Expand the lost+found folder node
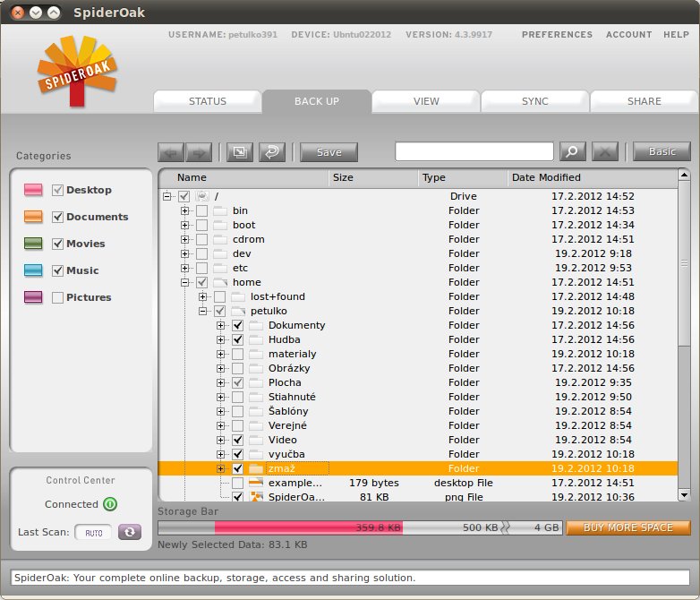Image resolution: width=700 pixels, height=600 pixels. point(202,296)
